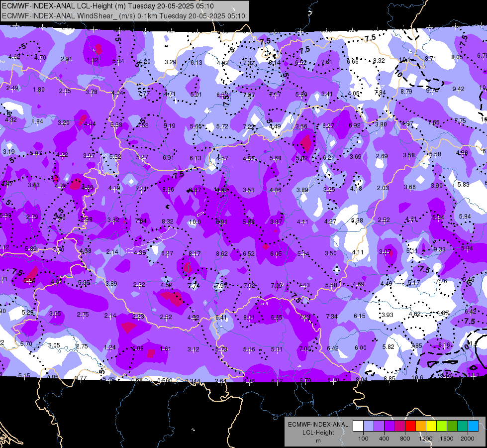Click the wind shear value 9.33
Screen dimensions: 487x448
(x=439, y=249)
